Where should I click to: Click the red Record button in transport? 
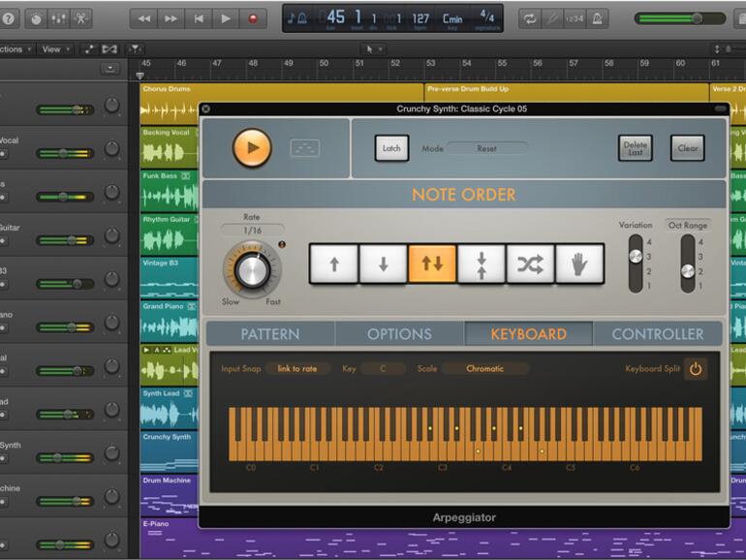[x=254, y=18]
